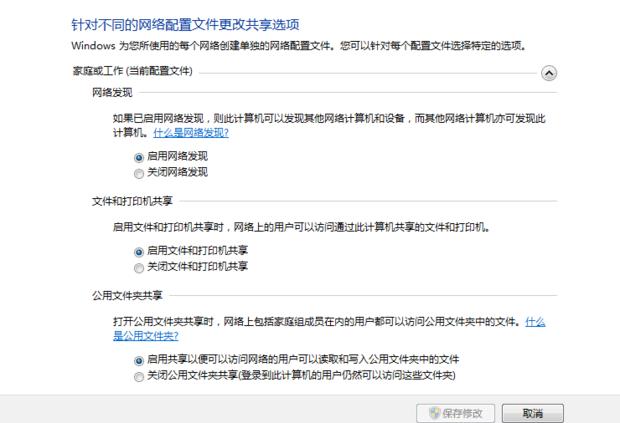The width and height of the screenshot is (620, 423).
Task: Enable 启用文件和打印机共享 option
Action: click(139, 252)
